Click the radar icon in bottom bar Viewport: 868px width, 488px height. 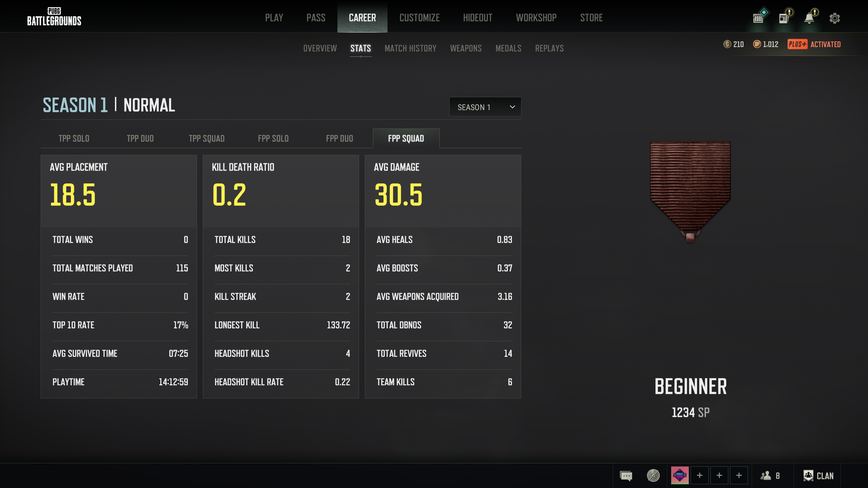[653, 475]
